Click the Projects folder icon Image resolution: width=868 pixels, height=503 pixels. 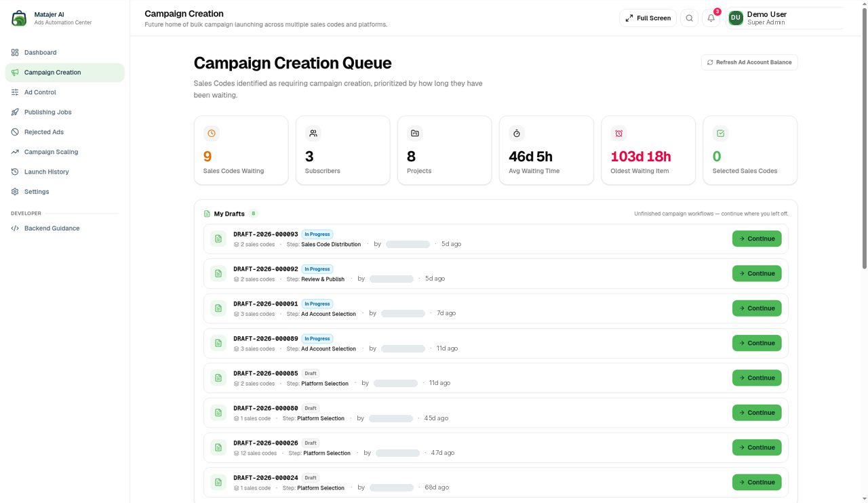415,134
